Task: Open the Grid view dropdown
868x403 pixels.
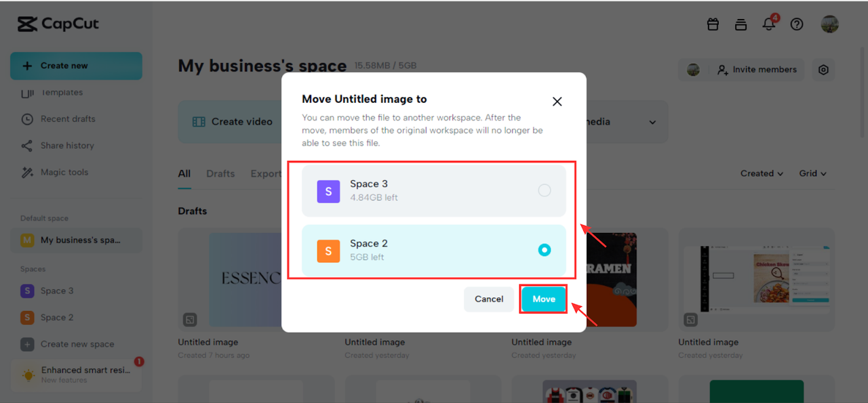Action: click(812, 173)
